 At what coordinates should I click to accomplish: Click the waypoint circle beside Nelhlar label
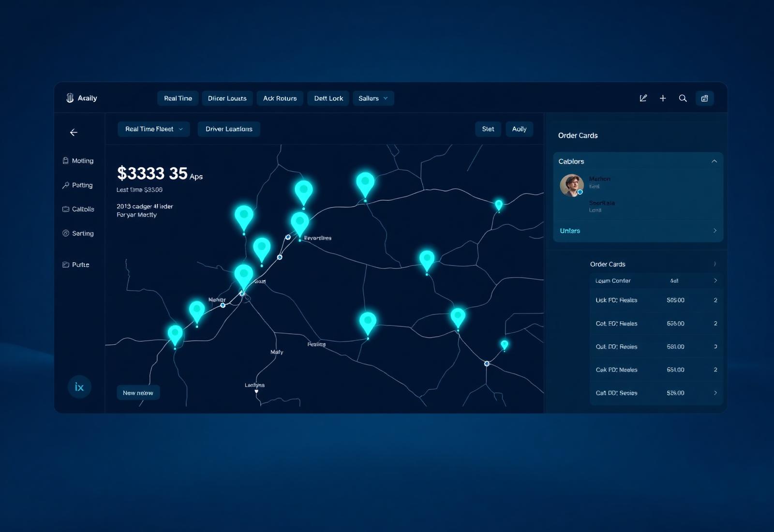223,305
